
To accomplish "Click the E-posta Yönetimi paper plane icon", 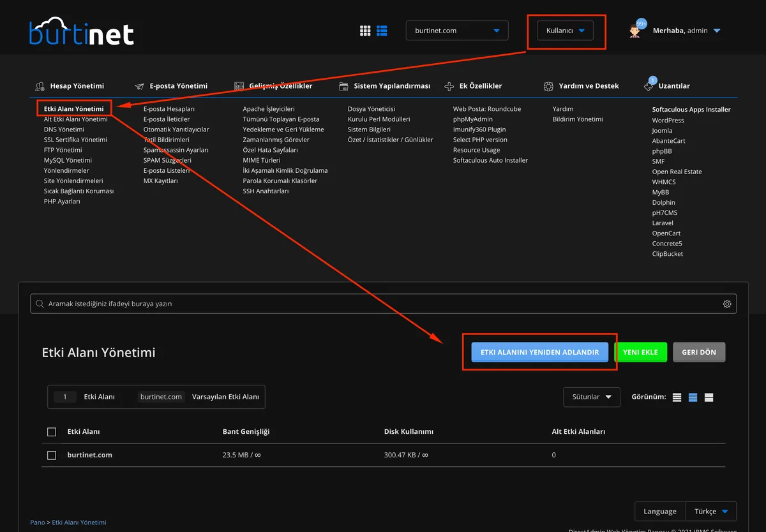I will (139, 85).
